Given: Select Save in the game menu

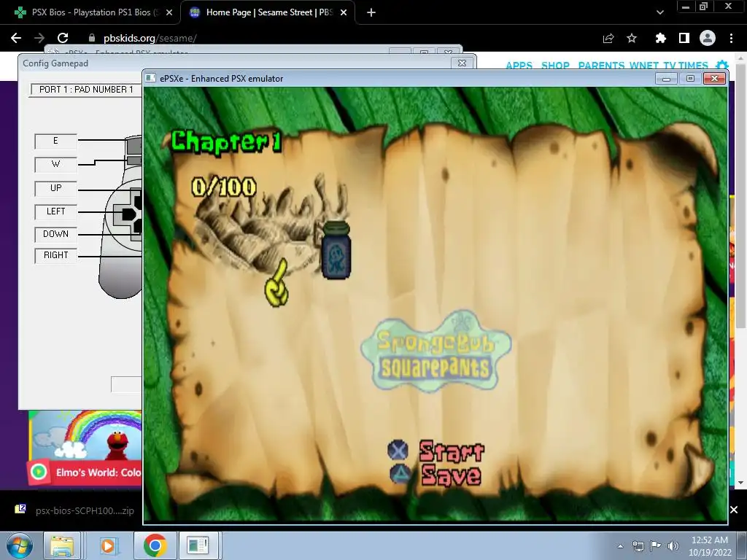Looking at the screenshot, I should click(x=451, y=475).
